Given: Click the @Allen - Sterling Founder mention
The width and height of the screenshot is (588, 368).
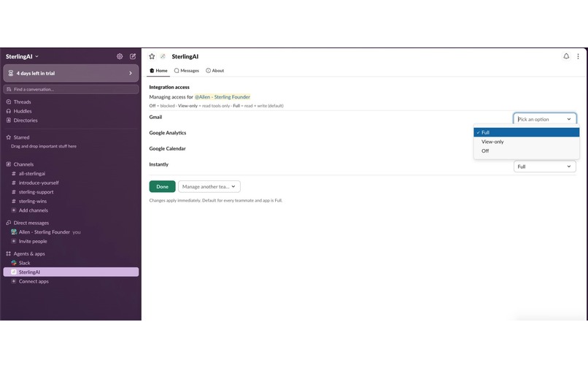Looking at the screenshot, I should pos(223,97).
